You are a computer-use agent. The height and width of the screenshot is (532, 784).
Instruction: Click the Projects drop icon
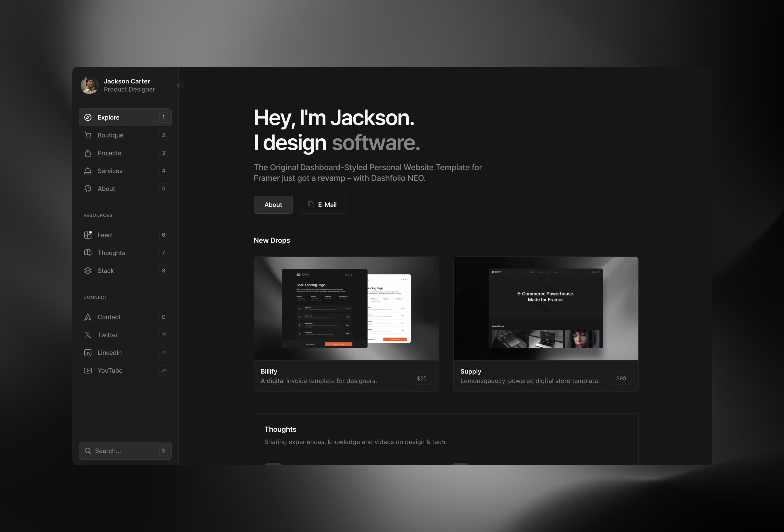click(x=88, y=153)
